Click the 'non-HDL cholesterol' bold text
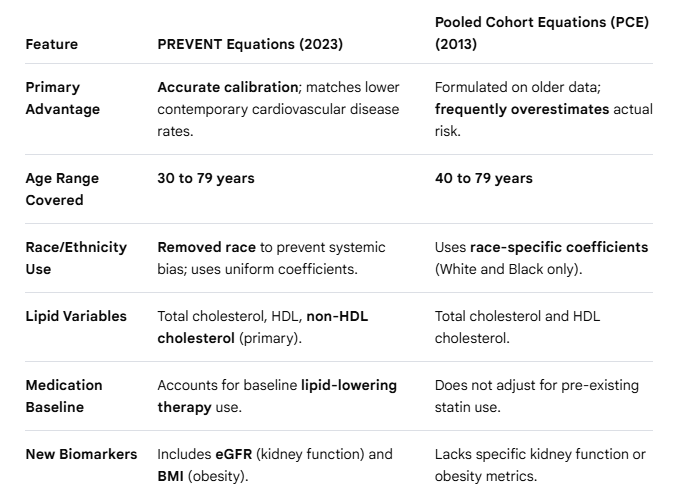 (x=263, y=327)
